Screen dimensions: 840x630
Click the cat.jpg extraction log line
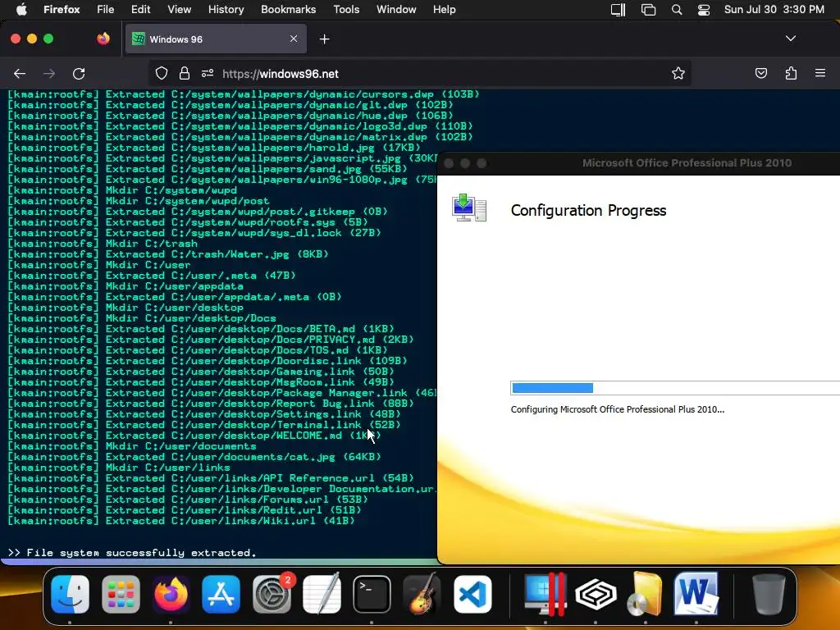point(194,457)
